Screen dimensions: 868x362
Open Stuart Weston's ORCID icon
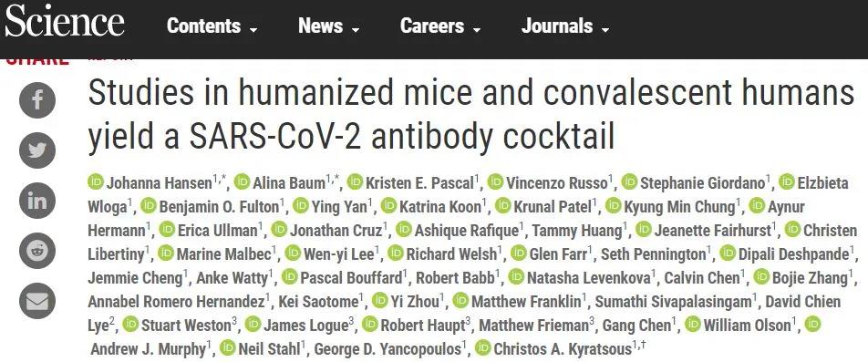click(130, 325)
